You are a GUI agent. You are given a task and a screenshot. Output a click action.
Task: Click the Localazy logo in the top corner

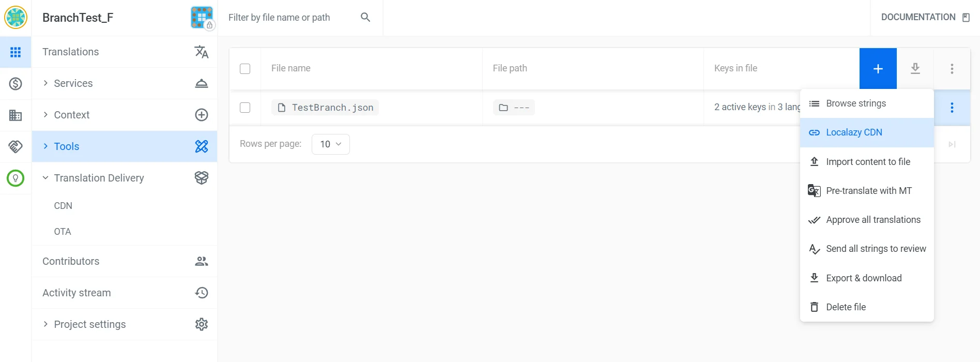(x=16, y=17)
